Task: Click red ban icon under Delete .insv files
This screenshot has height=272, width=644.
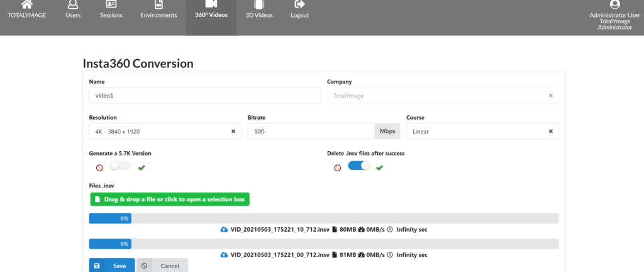Action: tap(338, 167)
